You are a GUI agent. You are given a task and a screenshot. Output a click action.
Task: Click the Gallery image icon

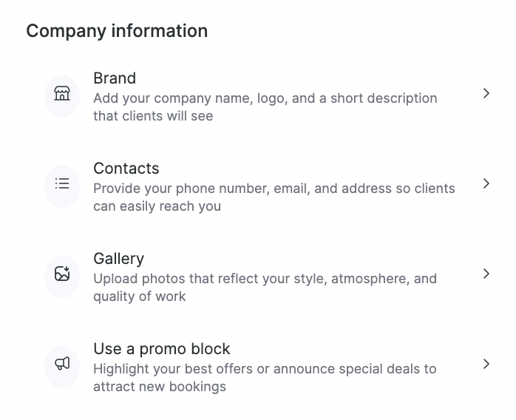pos(62,274)
